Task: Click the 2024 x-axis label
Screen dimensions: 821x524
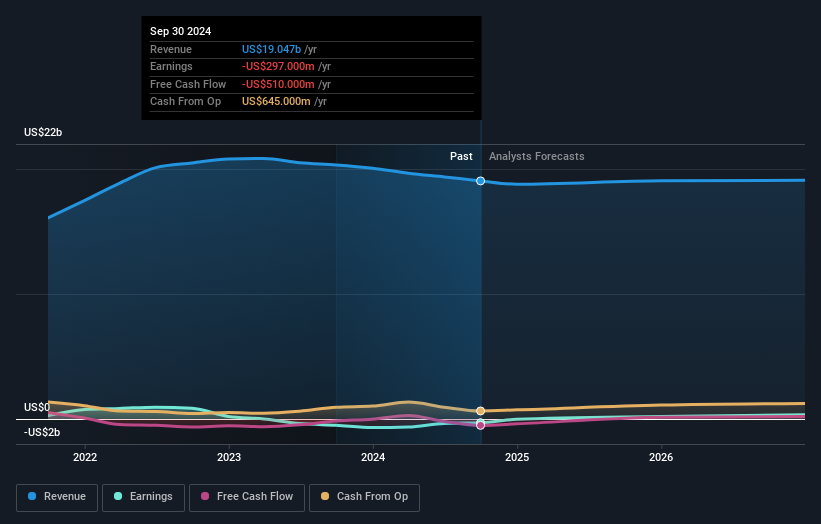Action: coord(373,457)
